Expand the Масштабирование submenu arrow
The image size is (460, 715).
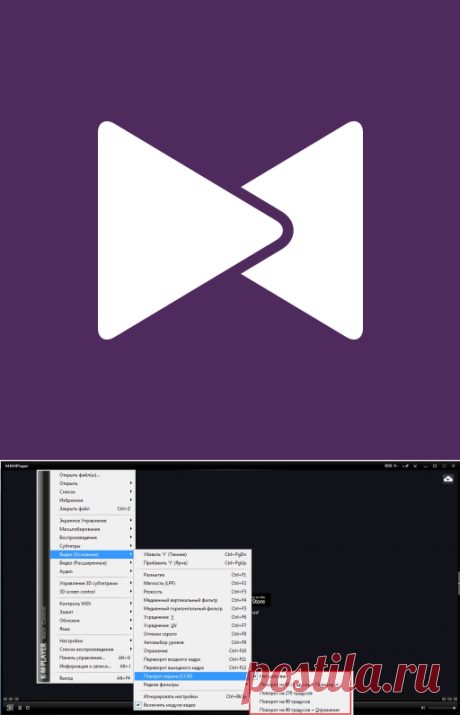coord(131,529)
